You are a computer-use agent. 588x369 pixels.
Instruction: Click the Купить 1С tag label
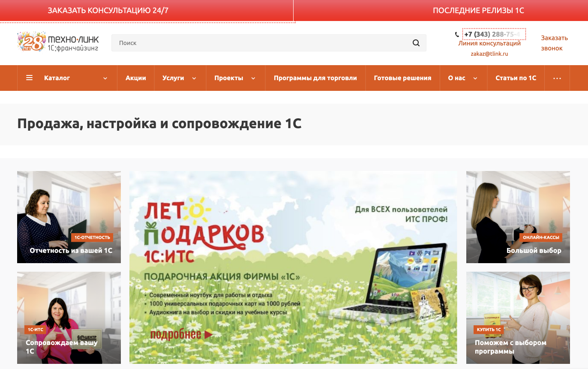(489, 330)
